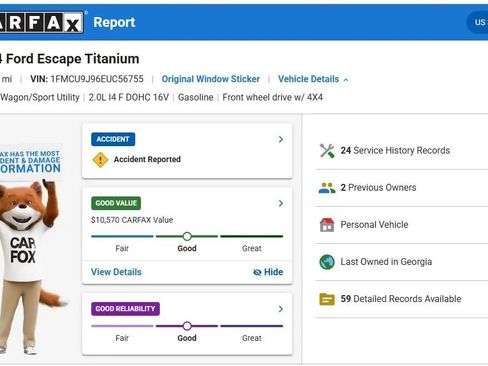Click the Accident Reported text
488x366 pixels.
pyautogui.click(x=147, y=159)
